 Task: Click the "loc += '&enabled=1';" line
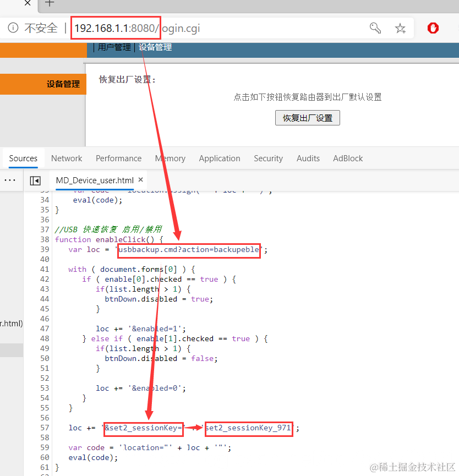(140, 329)
